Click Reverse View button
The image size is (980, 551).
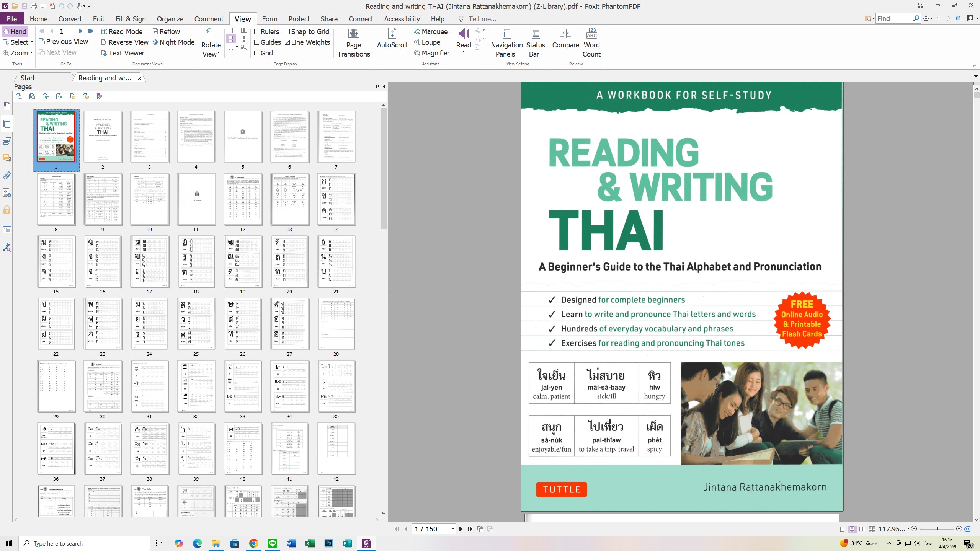[125, 42]
